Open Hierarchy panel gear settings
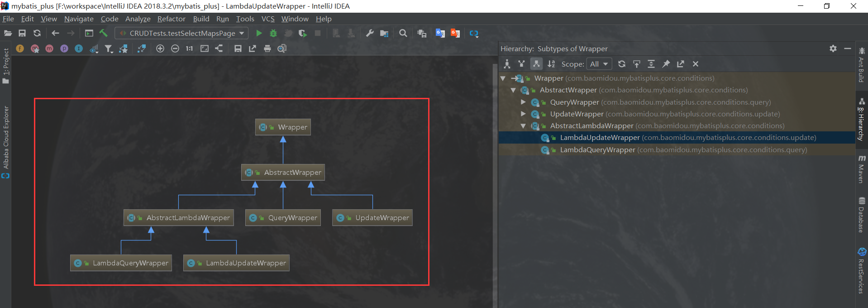 833,48
